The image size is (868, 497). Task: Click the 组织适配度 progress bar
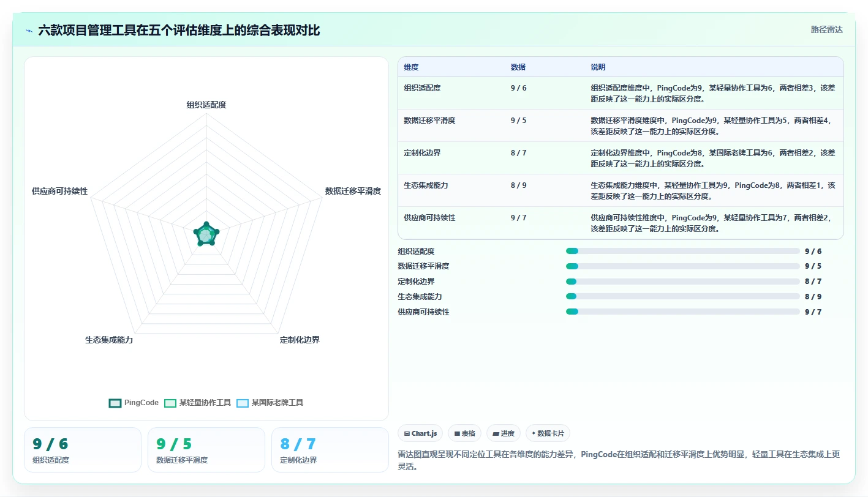click(x=683, y=251)
